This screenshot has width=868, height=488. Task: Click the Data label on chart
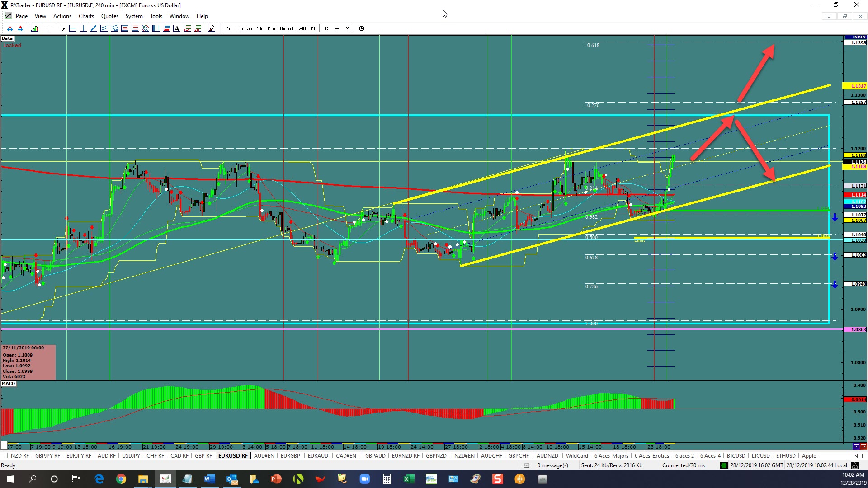7,38
